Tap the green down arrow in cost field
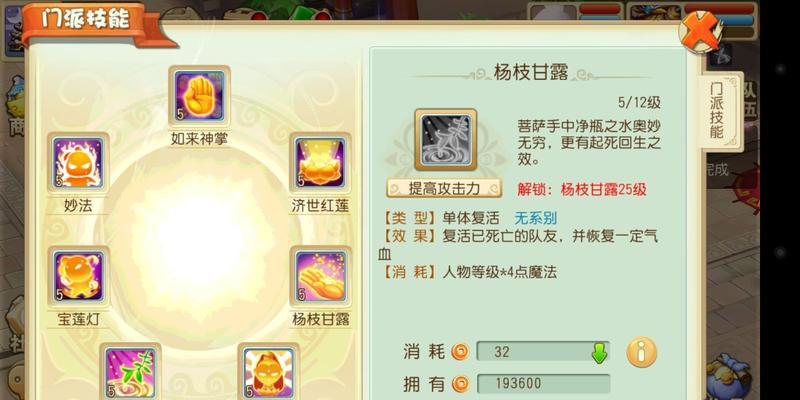This screenshot has height=400, width=800. click(x=599, y=353)
